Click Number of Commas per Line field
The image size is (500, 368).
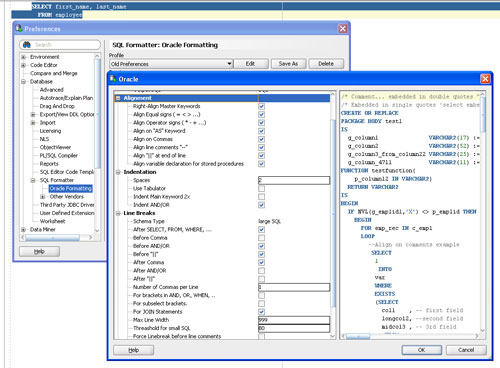294,287
